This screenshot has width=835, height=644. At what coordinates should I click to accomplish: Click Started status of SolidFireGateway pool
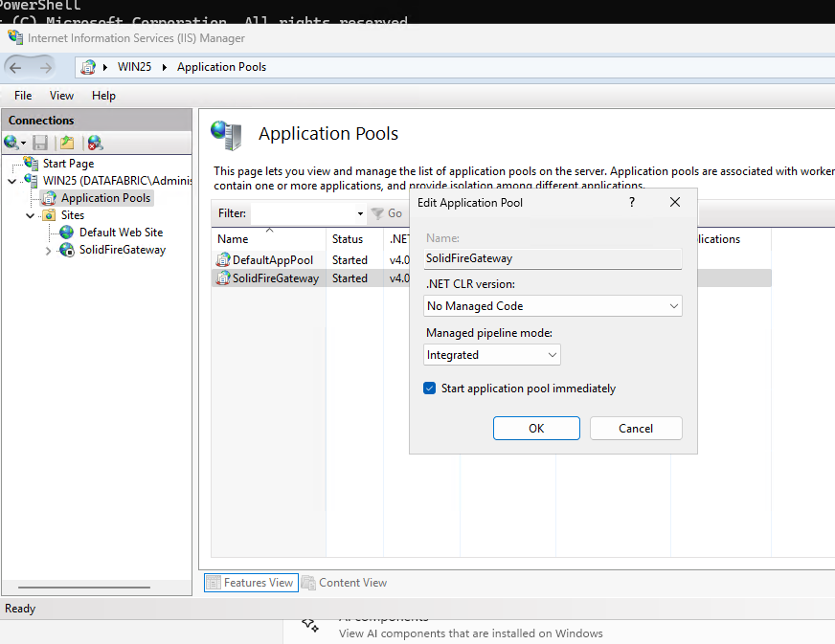350,278
